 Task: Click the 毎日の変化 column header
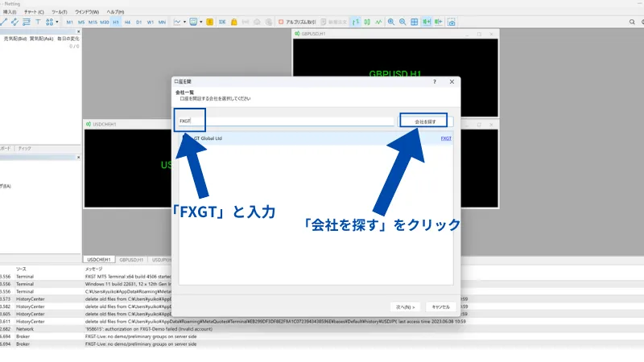[x=68, y=39]
